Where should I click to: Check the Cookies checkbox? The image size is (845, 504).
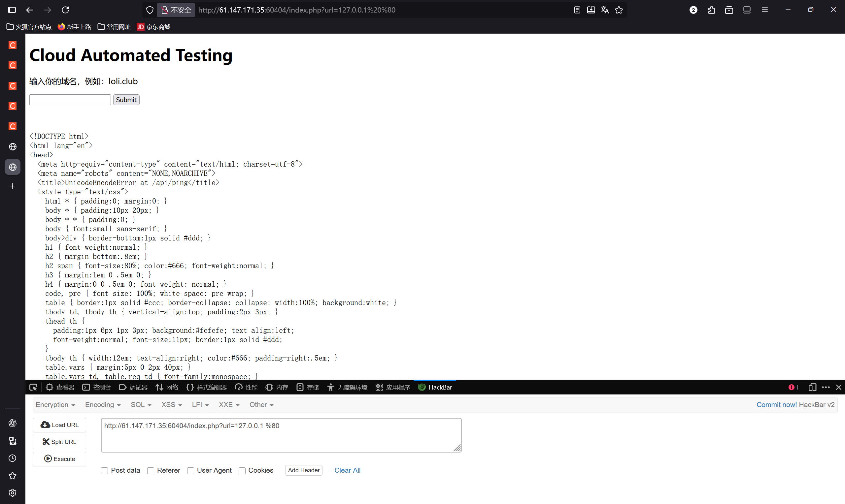(242, 471)
